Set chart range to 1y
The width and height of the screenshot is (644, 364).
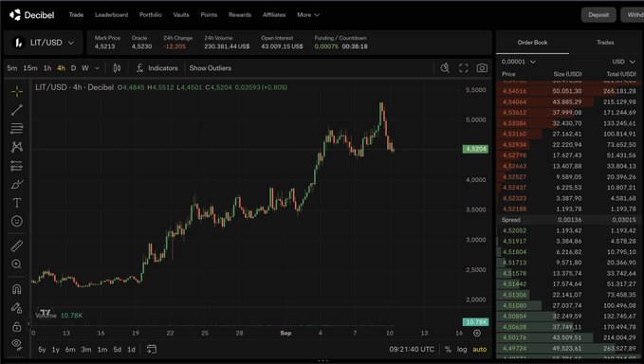pyautogui.click(x=55, y=349)
